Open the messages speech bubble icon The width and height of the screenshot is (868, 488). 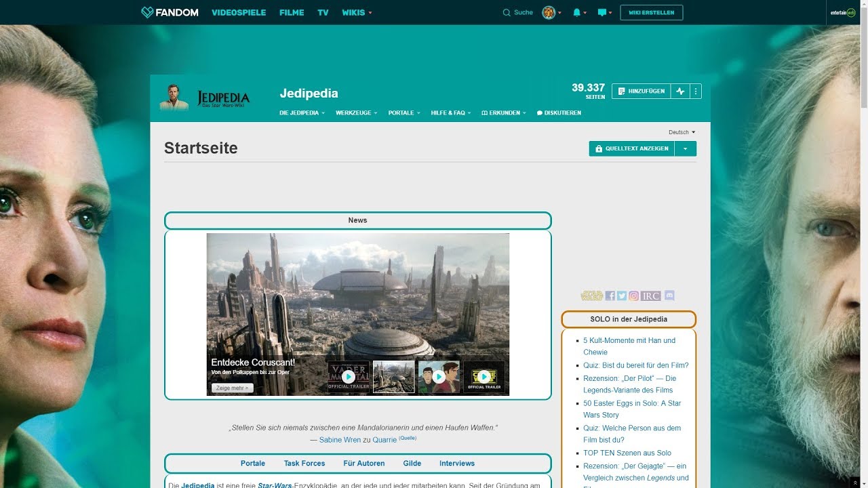coord(604,12)
